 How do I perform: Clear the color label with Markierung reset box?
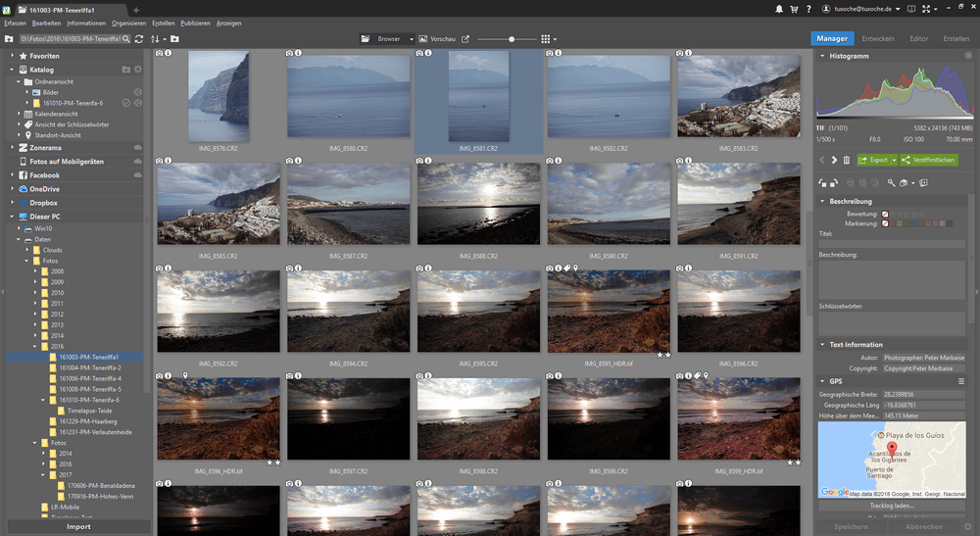click(885, 223)
